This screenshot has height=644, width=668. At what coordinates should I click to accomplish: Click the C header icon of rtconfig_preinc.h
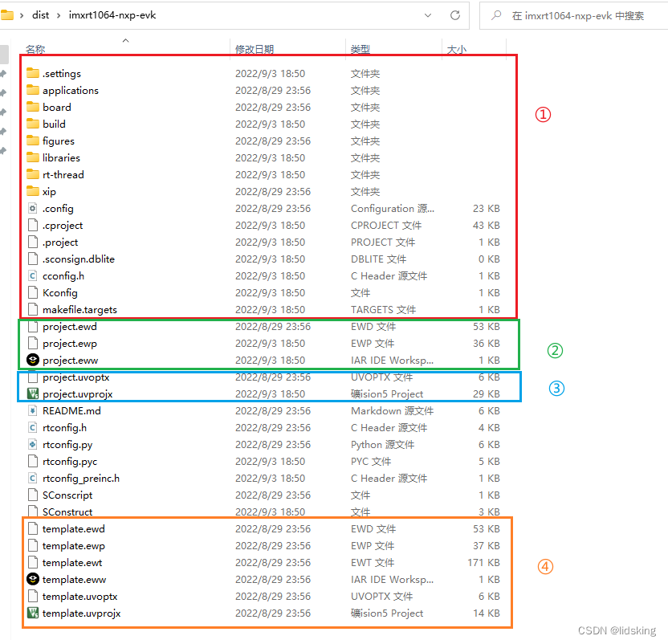32,478
